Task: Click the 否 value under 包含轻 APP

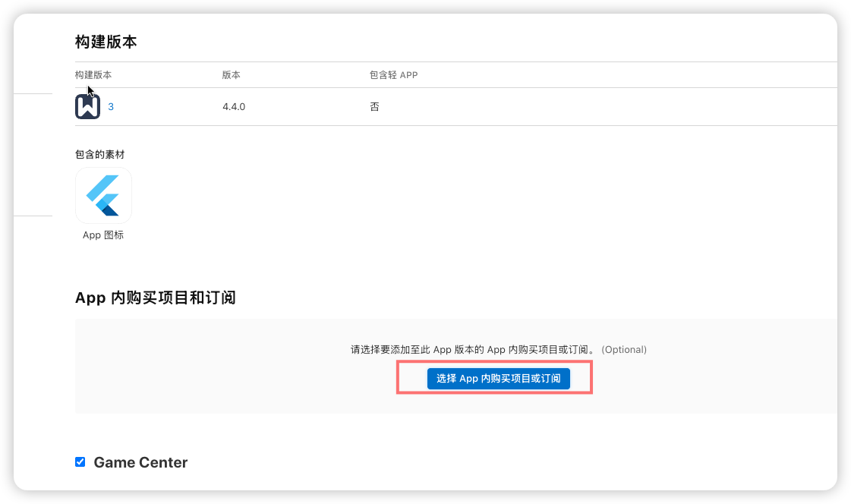Action: tap(374, 107)
